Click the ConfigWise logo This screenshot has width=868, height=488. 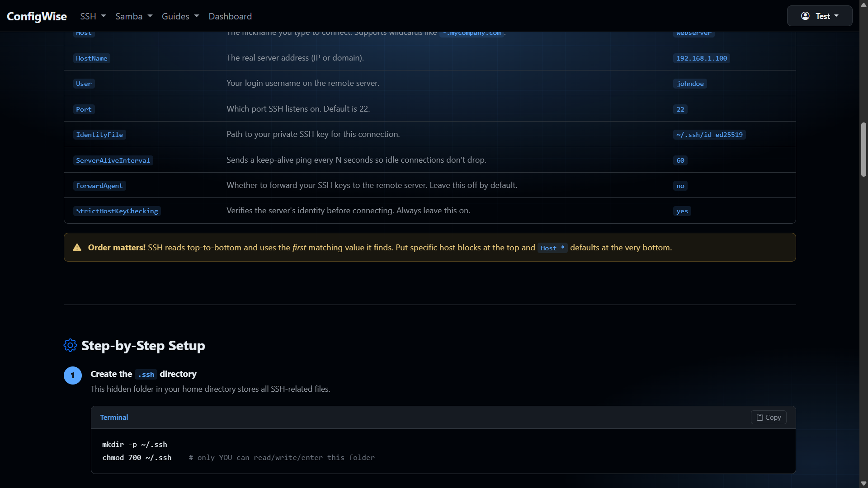pyautogui.click(x=37, y=16)
